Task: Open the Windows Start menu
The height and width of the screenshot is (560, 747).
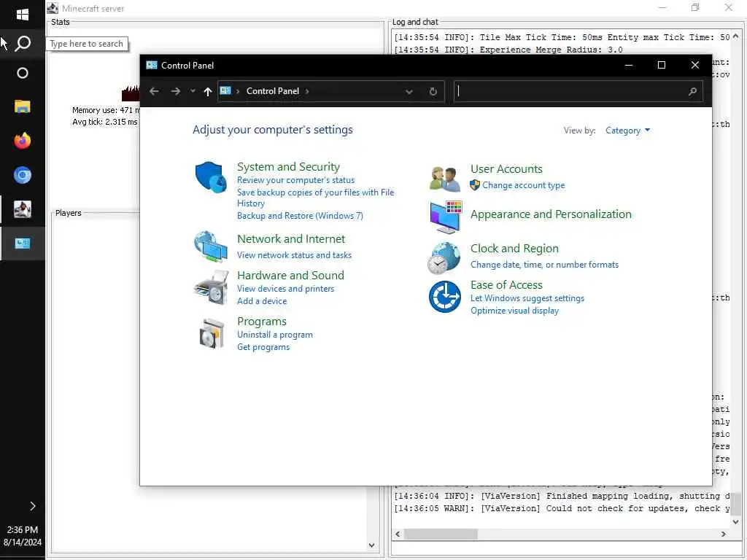Action: point(23,15)
